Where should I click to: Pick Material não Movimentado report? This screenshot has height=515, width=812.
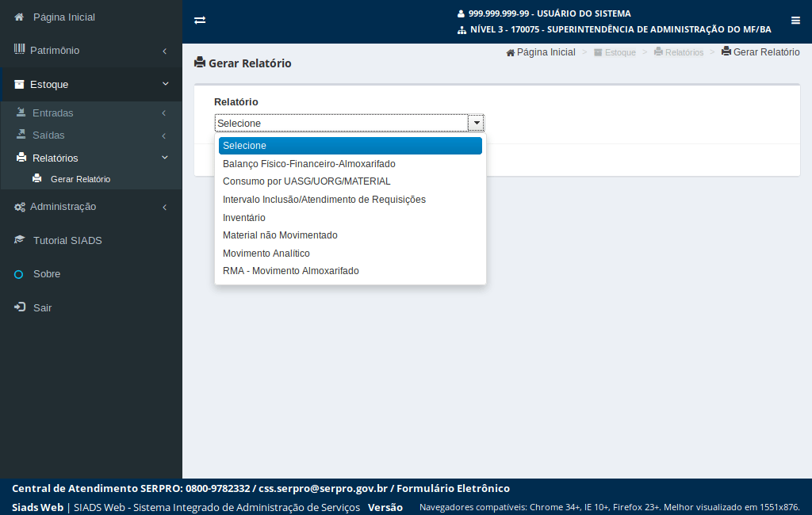pos(280,235)
